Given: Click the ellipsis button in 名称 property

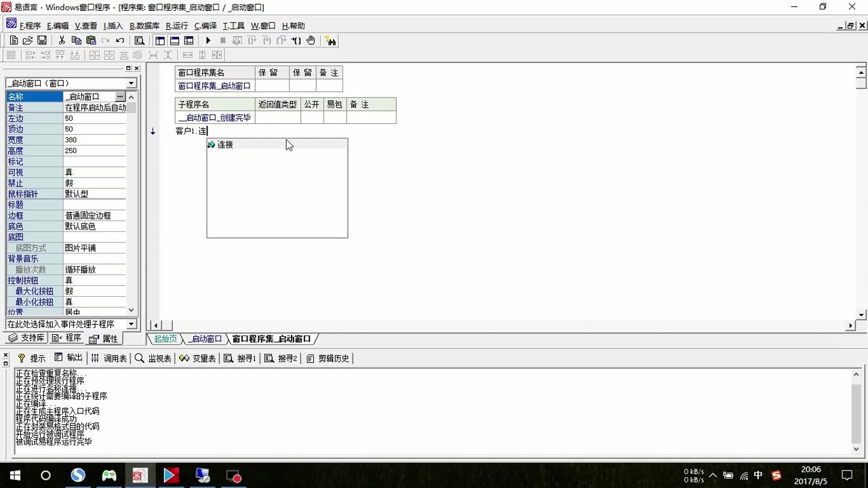Looking at the screenshot, I should pos(120,97).
